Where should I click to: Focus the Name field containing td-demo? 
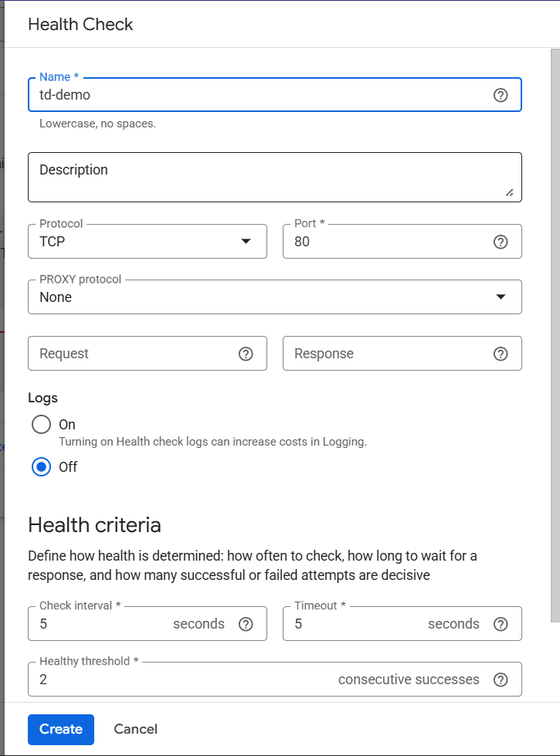(x=255, y=95)
